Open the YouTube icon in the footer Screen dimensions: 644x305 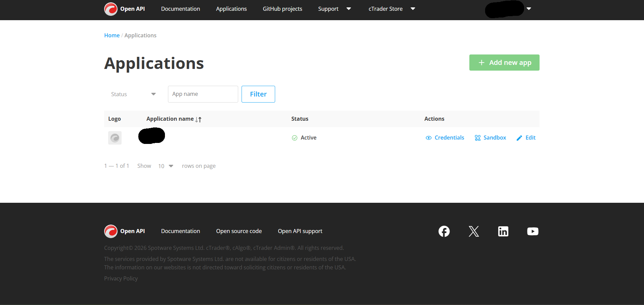532,231
